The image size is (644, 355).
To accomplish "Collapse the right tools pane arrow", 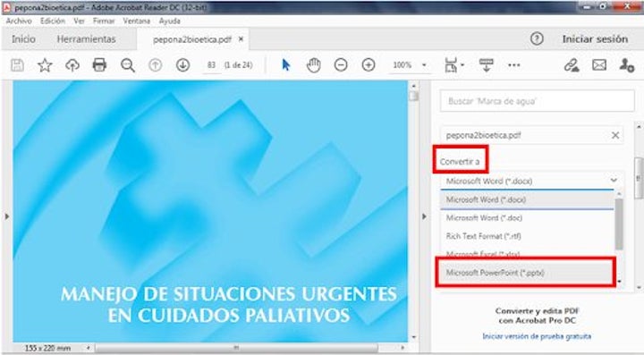I will click(424, 216).
